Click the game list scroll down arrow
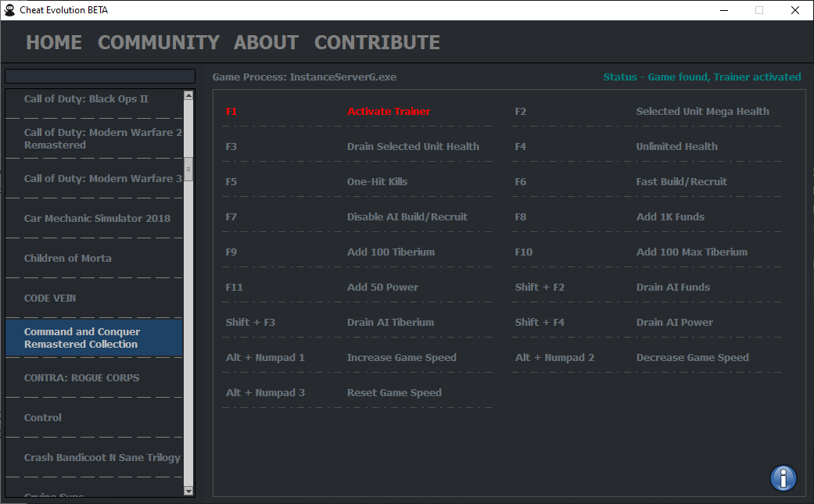814x504 pixels. 188,491
